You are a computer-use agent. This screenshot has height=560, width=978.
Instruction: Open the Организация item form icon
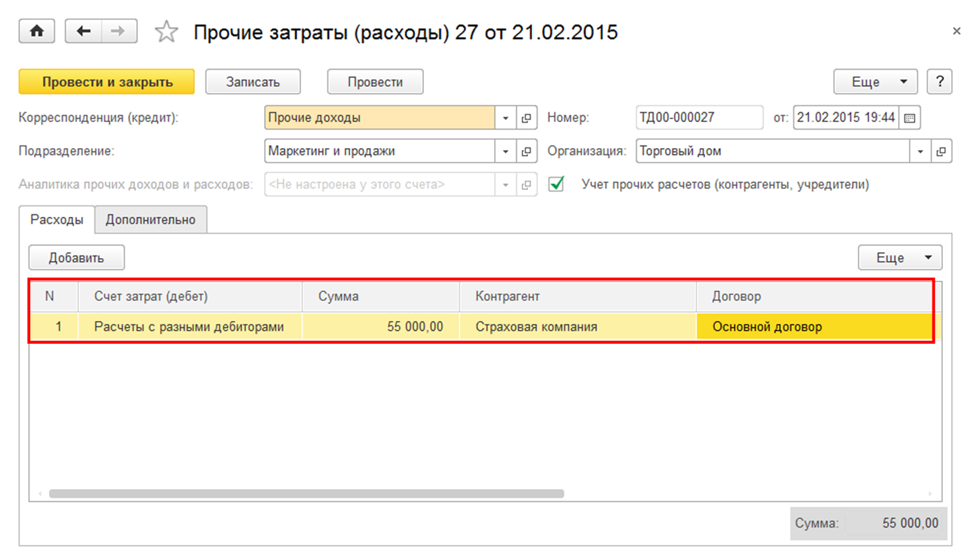click(x=941, y=151)
